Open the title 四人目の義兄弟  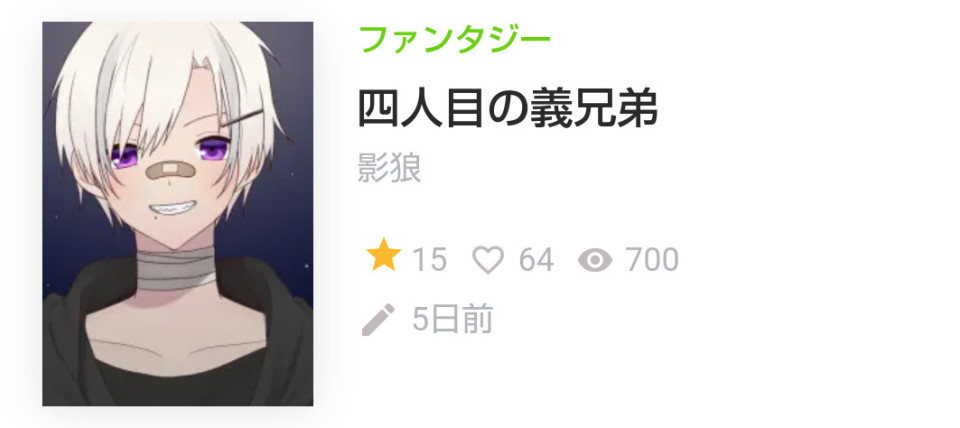508,109
